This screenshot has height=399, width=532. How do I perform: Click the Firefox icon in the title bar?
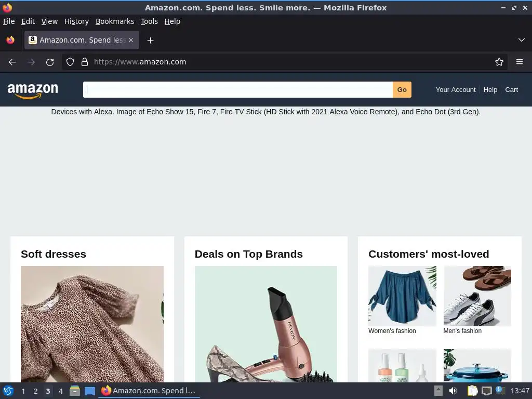click(x=7, y=7)
